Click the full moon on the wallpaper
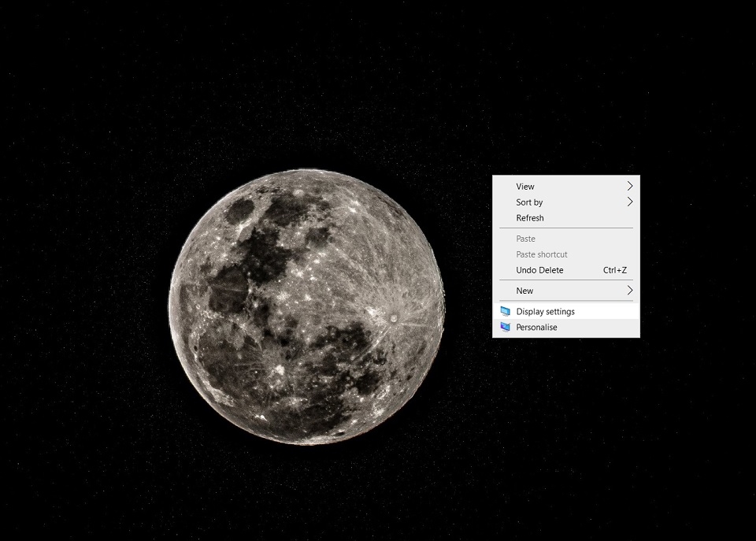This screenshot has width=756, height=541. pyautogui.click(x=306, y=306)
